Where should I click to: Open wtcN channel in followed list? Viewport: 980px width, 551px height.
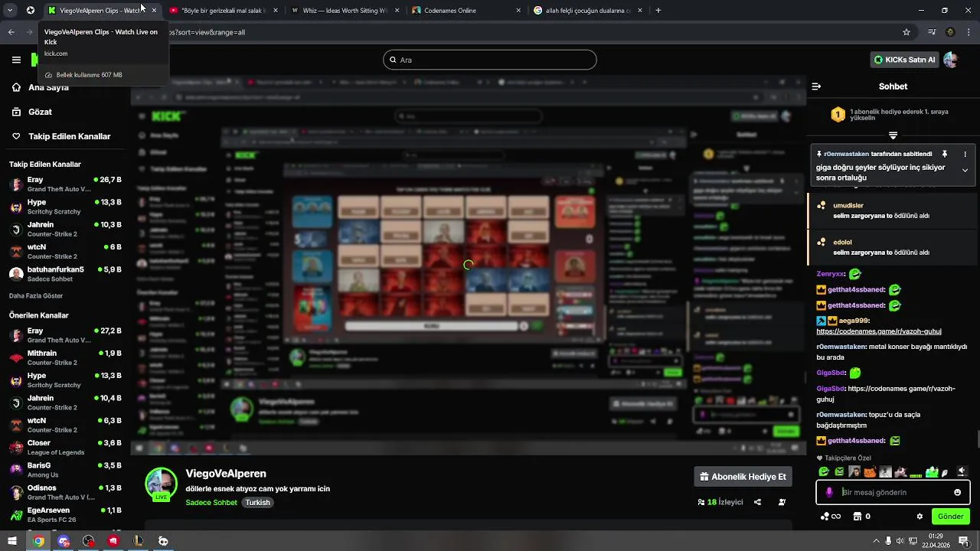pos(65,252)
